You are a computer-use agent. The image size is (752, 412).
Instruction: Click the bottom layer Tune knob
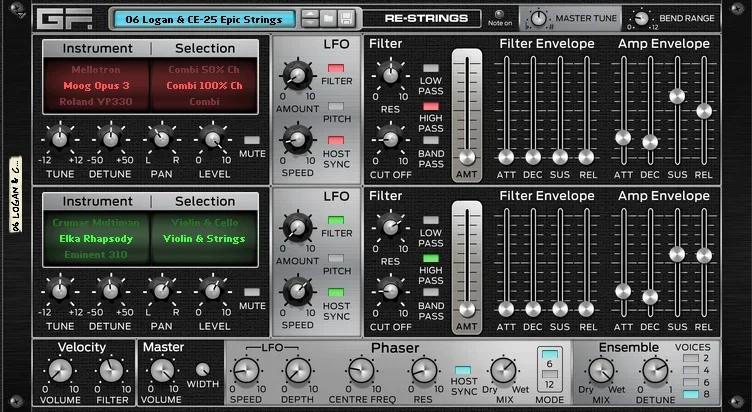(x=60, y=291)
